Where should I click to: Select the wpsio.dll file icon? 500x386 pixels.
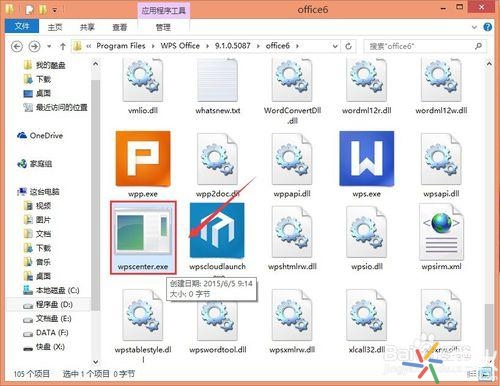click(367, 232)
